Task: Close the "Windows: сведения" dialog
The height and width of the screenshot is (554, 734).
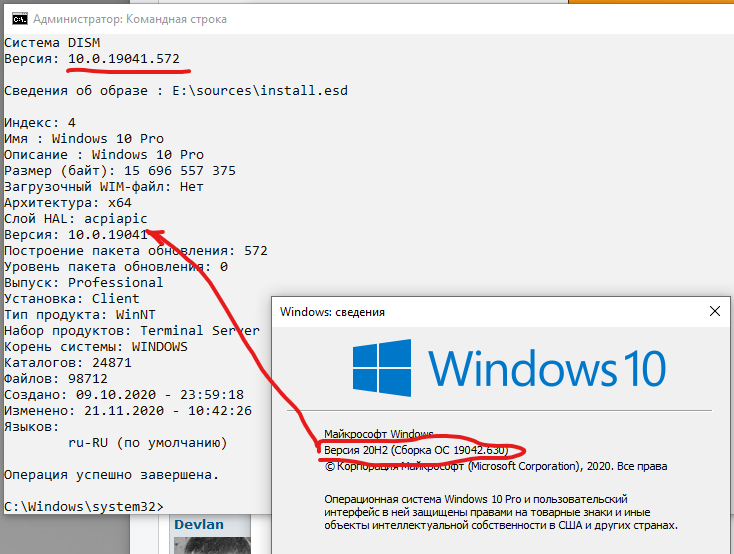Action: pyautogui.click(x=714, y=311)
